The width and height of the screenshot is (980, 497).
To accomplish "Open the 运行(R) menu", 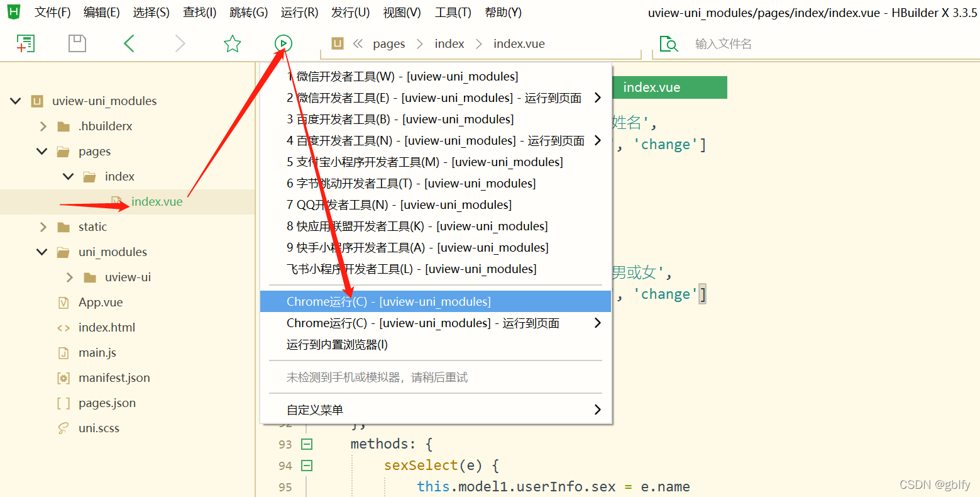I will pos(299,11).
